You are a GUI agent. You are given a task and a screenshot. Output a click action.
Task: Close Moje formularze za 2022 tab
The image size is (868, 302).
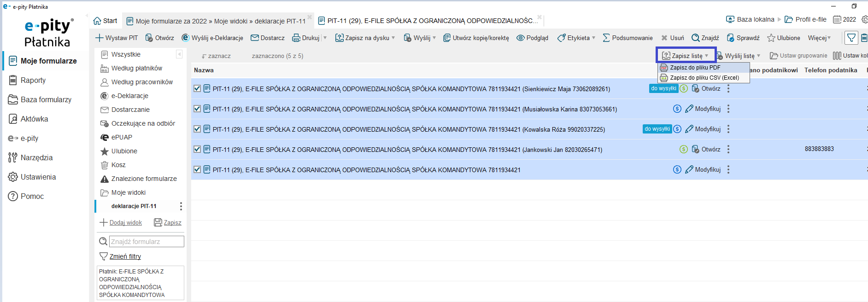[x=310, y=17]
